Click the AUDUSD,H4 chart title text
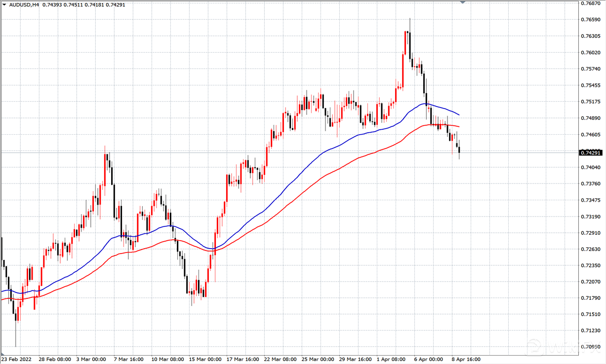Image resolution: width=606 pixels, height=364 pixels. (x=24, y=5)
